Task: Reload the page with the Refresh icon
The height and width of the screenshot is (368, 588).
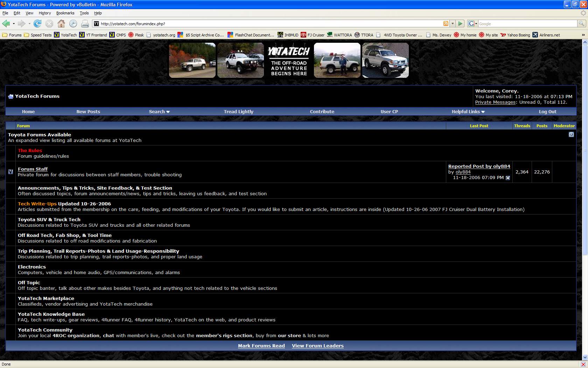Action: tap(37, 23)
